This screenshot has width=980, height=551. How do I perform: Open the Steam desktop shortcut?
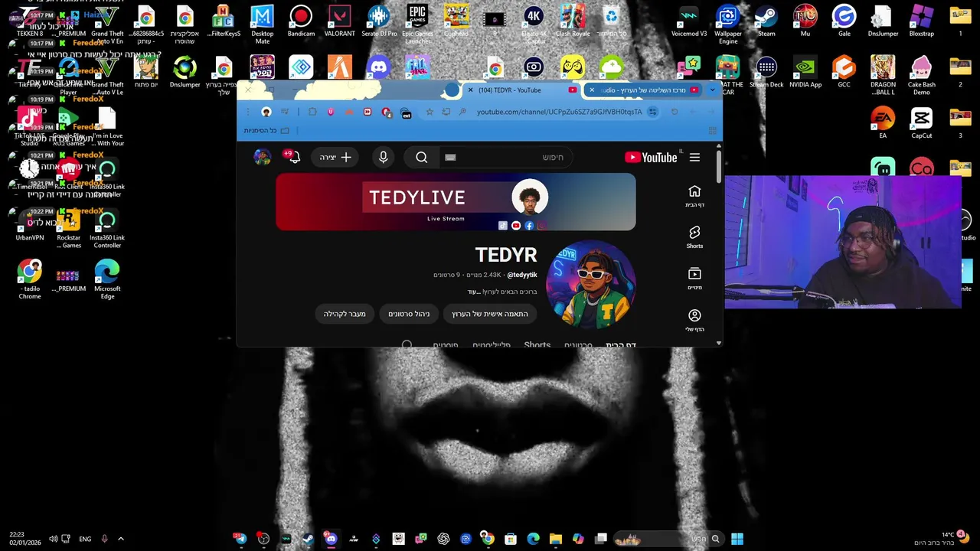[x=766, y=21]
